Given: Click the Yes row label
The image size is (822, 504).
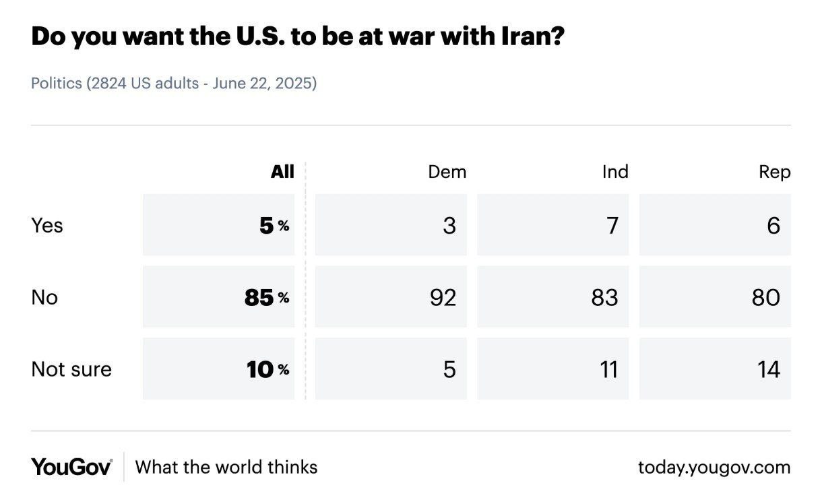Looking at the screenshot, I should point(47,225).
